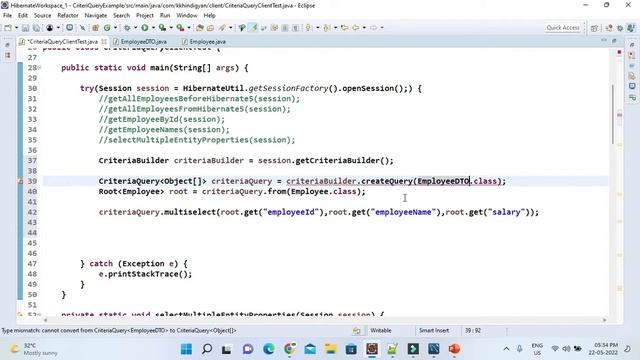
Task: Click the multiselect call on line 42
Action: 190,212
